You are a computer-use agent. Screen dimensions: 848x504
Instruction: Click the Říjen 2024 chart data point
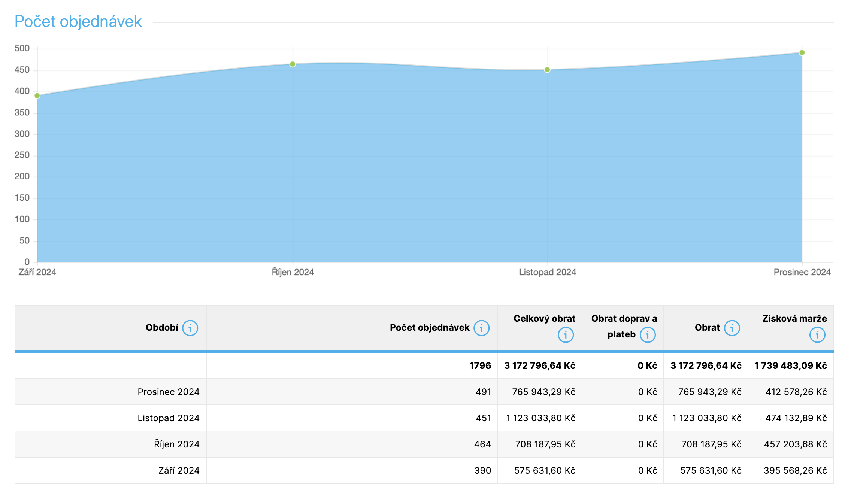coord(293,64)
